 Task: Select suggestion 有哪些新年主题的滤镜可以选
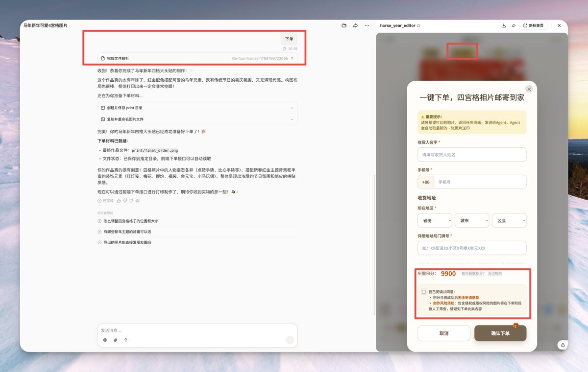[197, 232]
